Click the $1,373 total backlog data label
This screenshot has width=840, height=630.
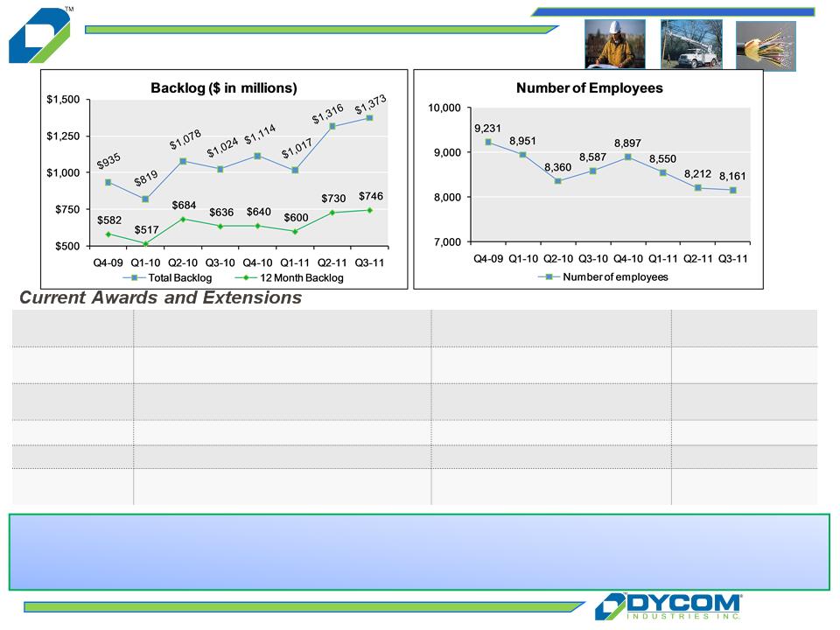pos(370,105)
